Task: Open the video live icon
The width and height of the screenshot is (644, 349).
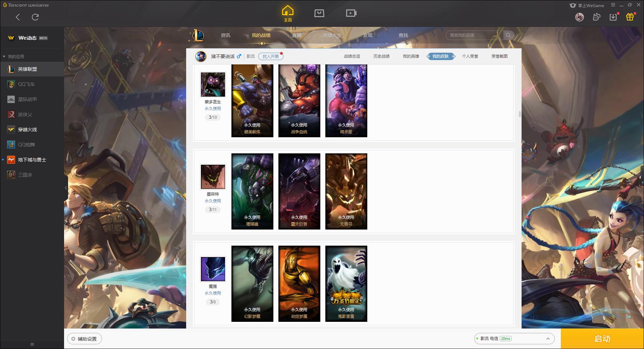Action: tap(351, 13)
